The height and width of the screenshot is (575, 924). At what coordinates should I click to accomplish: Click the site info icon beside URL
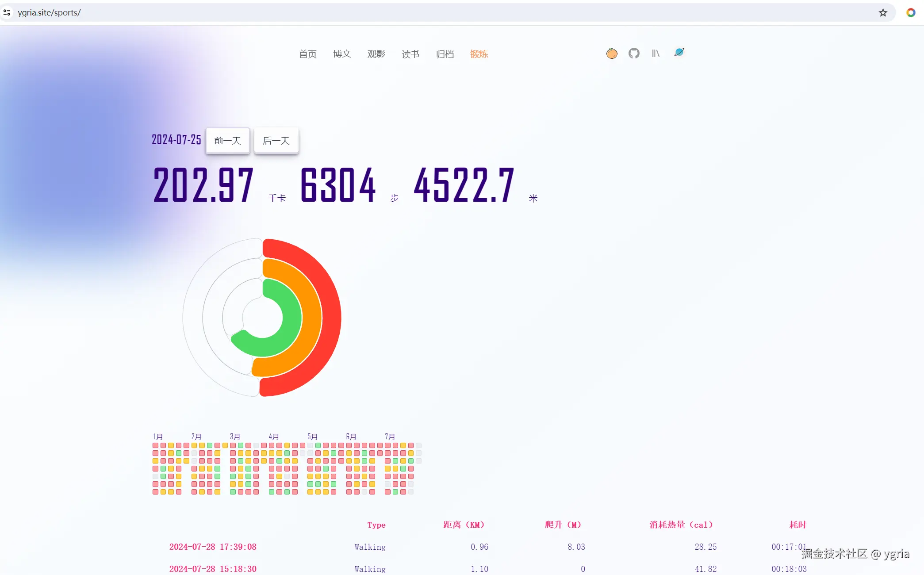[7, 12]
